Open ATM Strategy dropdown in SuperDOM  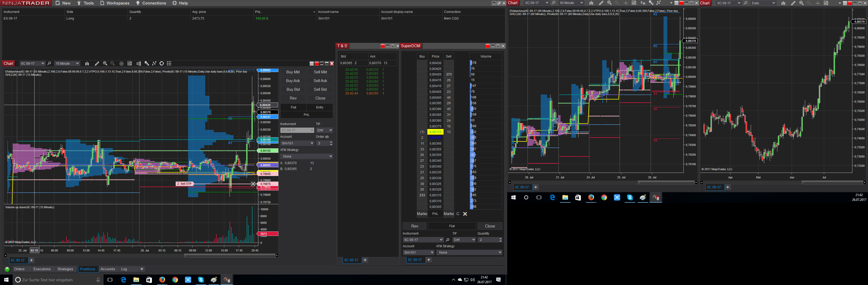[469, 253]
